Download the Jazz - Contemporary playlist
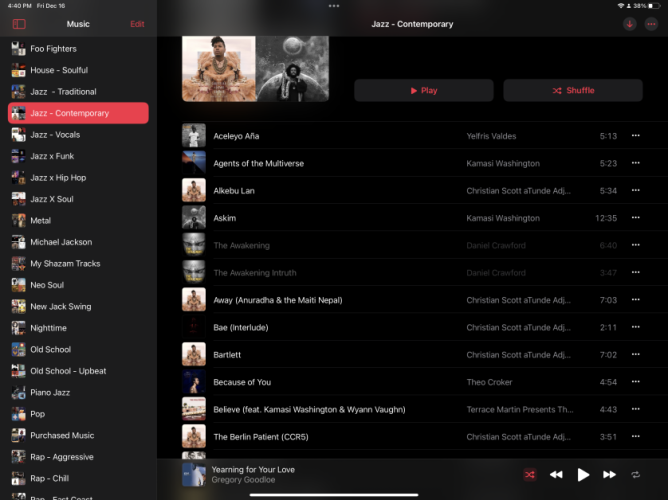Screen dimensions: 668x500 point(629,24)
